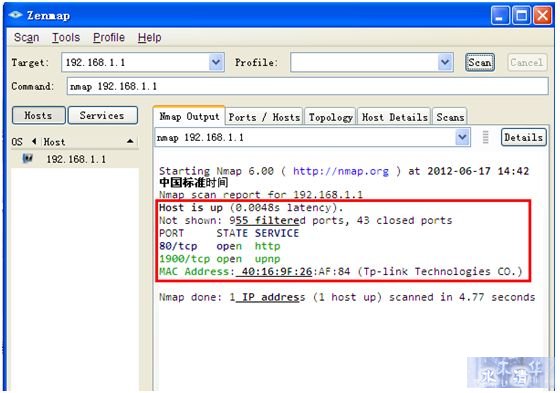Open the http://nmap.org link
The image size is (560, 393).
point(340,171)
